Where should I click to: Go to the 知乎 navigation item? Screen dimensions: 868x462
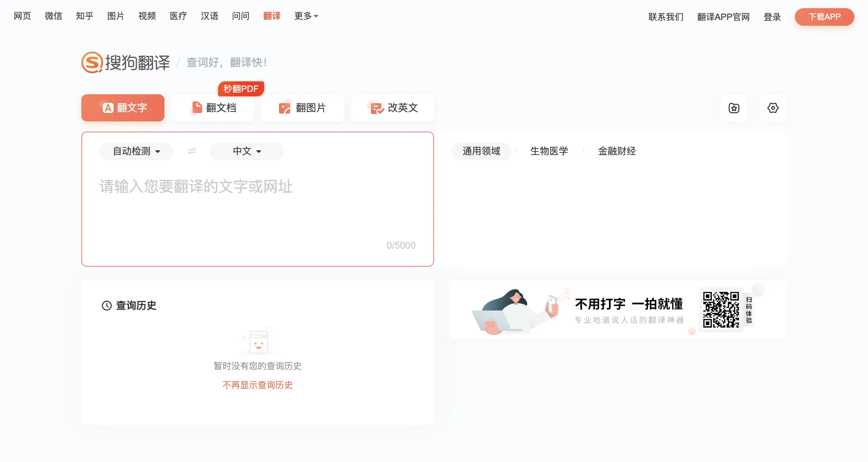(84, 16)
